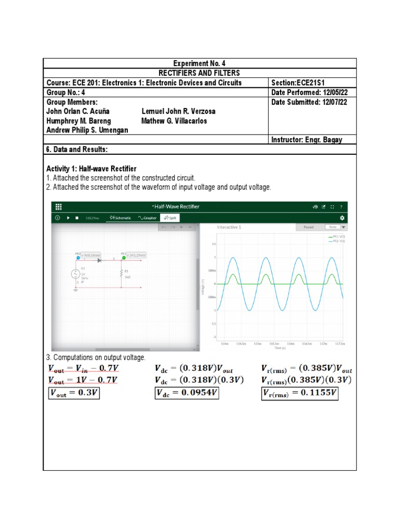Select the diode component in schematic
Screen dimensions: 399x532
99,261
